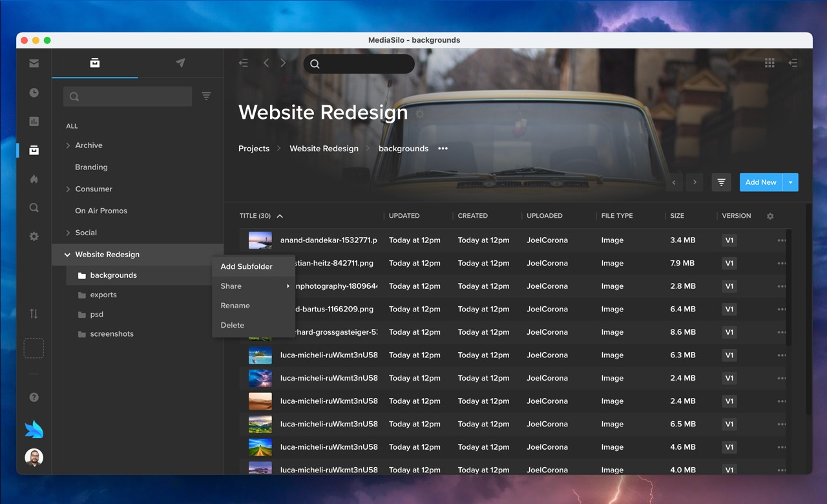This screenshot has width=827, height=504.
Task: Select the Branding project
Action: [91, 167]
